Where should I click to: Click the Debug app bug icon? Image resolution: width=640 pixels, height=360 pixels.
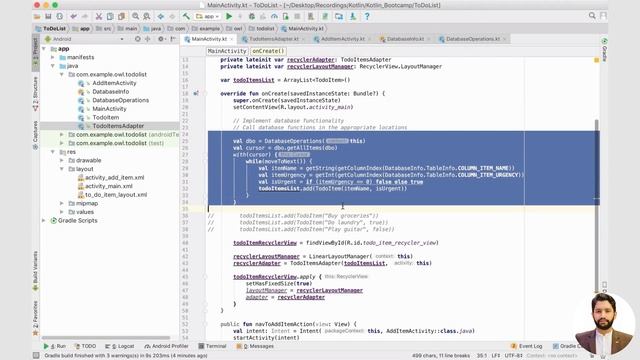(251, 16)
